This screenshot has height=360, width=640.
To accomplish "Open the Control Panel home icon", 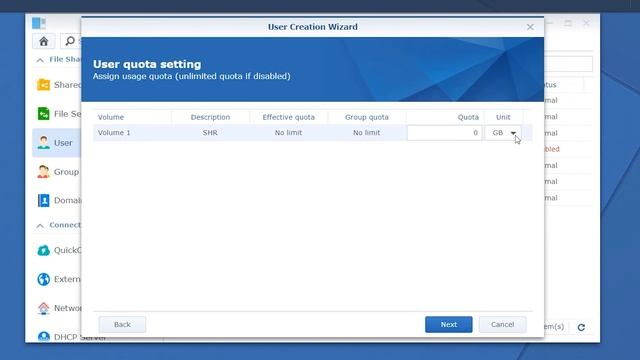I will tap(44, 41).
